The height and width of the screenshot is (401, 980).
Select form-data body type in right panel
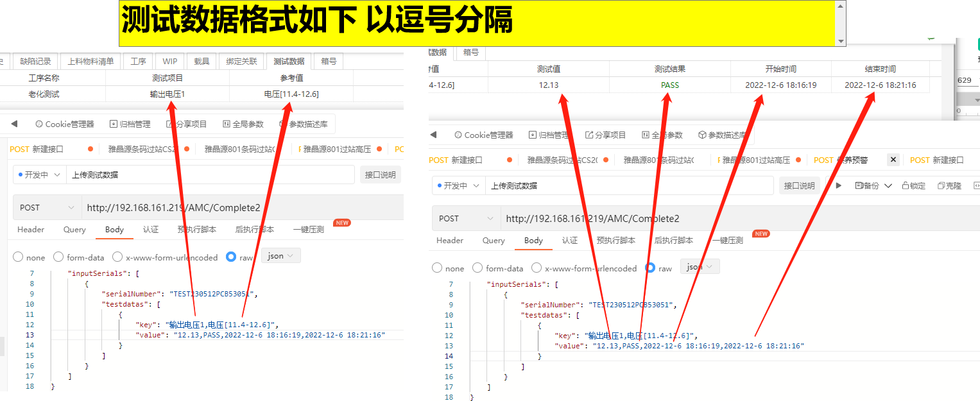coord(477,268)
